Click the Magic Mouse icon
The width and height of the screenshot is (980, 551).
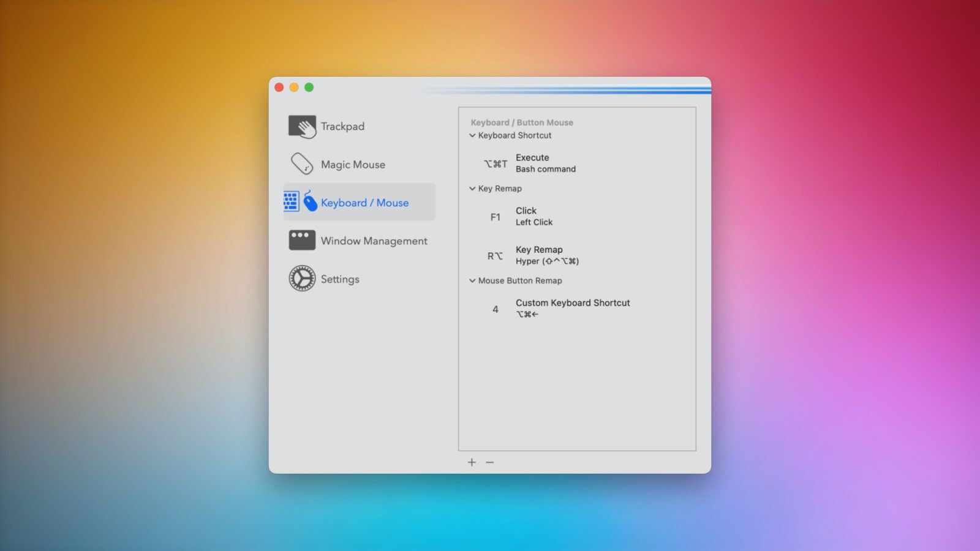[302, 164]
